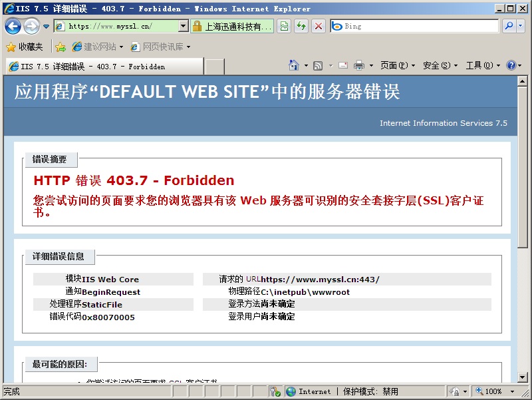Open the 建议网站 suggested sites link
The image size is (532, 400).
click(x=97, y=47)
